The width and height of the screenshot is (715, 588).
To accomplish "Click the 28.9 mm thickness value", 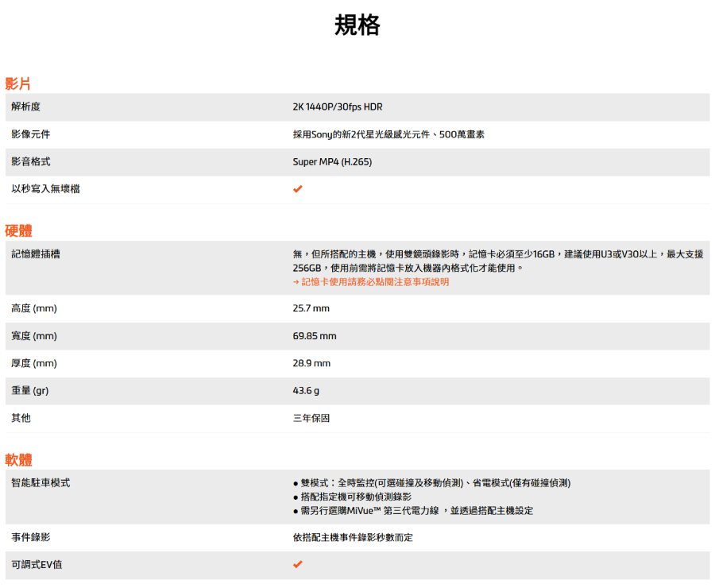I will [x=311, y=363].
